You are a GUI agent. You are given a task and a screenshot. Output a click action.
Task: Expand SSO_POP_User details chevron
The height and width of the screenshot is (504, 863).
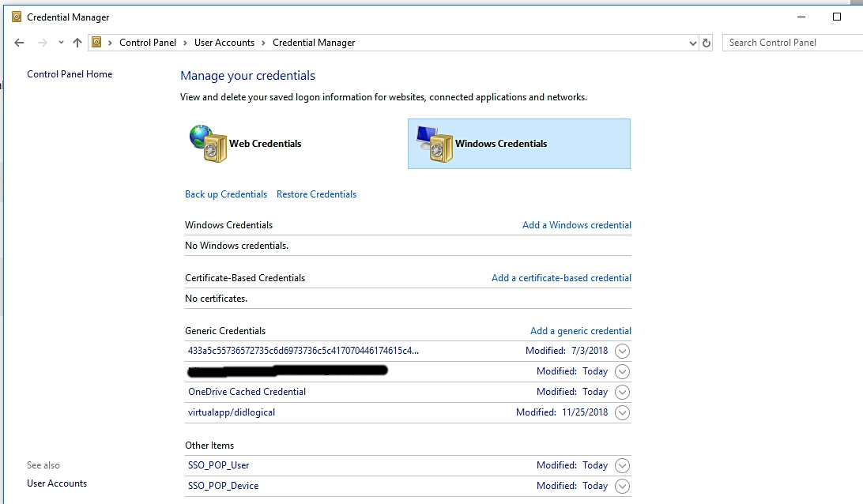coord(622,465)
